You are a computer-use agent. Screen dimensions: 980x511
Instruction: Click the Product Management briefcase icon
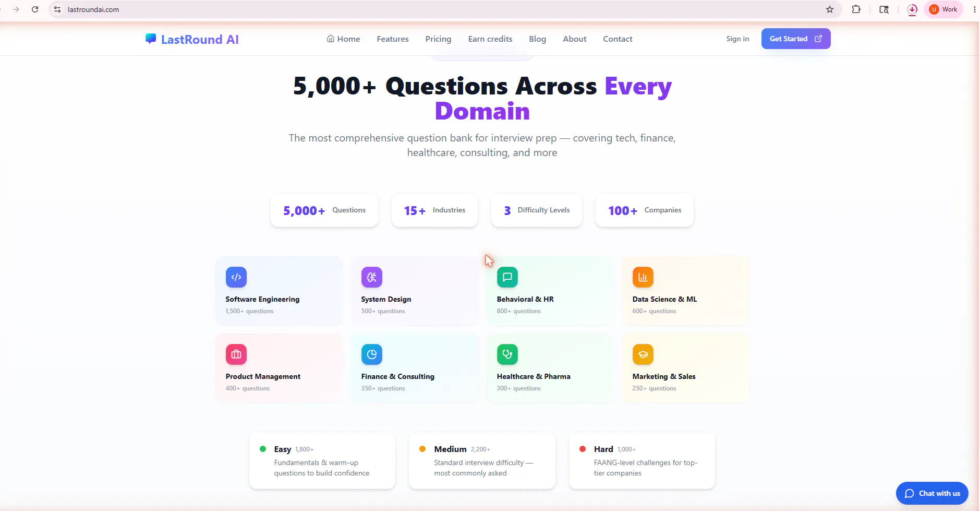pos(236,354)
